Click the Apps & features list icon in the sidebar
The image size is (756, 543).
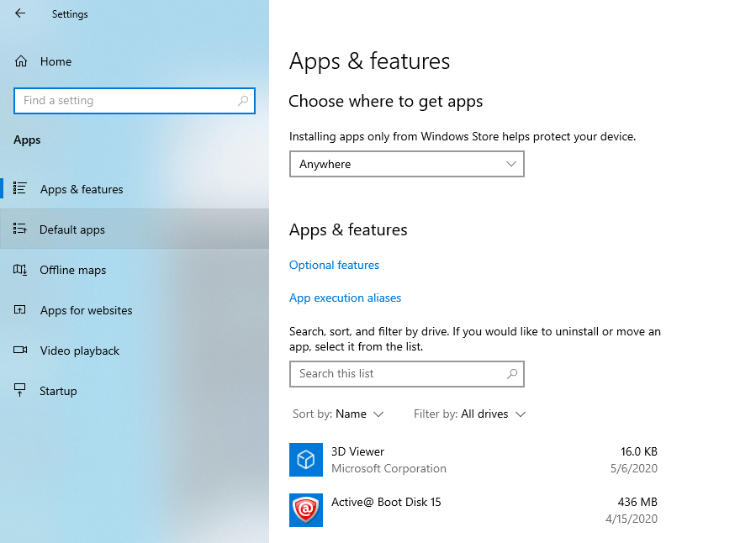pos(20,188)
